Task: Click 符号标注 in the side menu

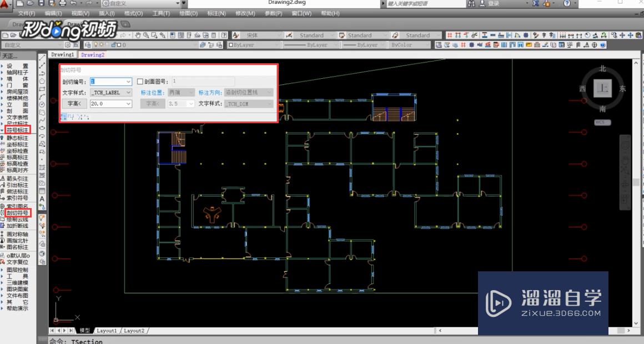Action: (x=17, y=130)
